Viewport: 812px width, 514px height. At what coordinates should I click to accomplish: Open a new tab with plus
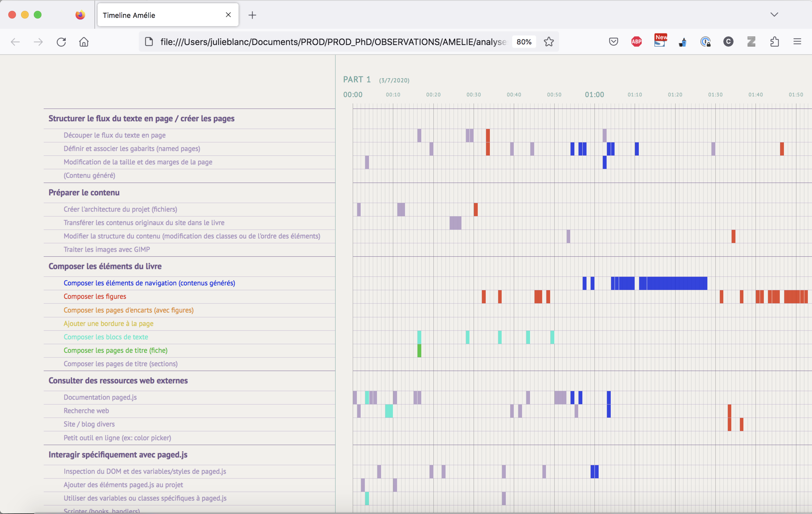252,15
